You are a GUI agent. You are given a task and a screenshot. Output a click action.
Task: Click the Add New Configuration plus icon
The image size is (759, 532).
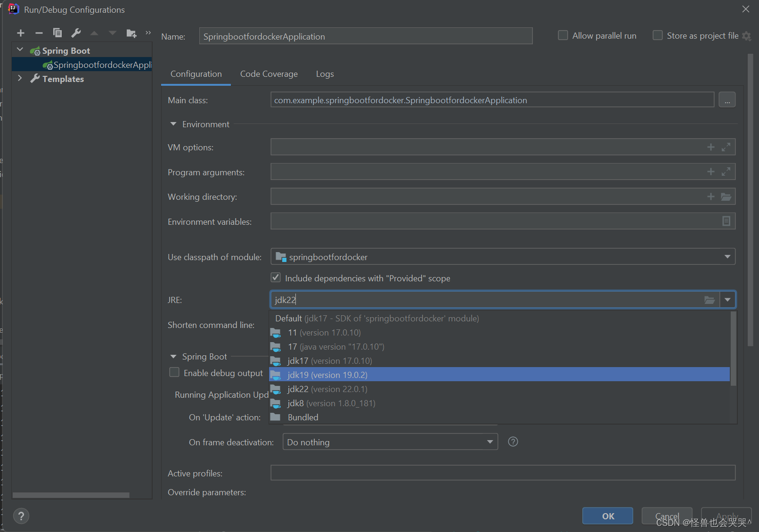tap(21, 33)
